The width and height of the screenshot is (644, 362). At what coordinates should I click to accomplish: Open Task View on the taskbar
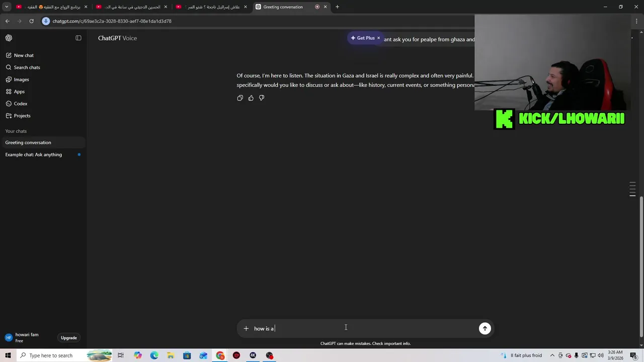(121, 355)
